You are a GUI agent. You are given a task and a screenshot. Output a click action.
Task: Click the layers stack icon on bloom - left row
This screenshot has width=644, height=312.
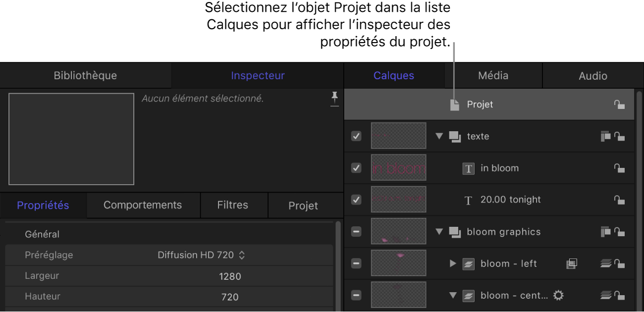click(x=606, y=263)
